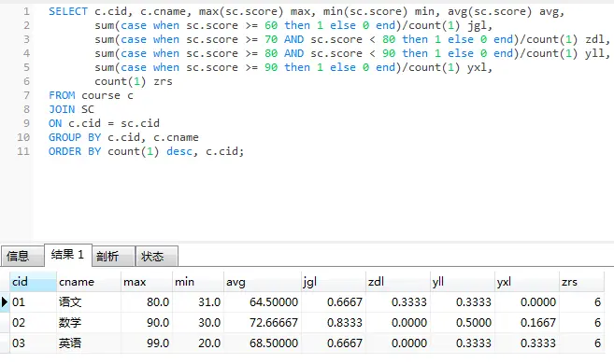Select cell with cid 01
The height and width of the screenshot is (364, 614).
pos(33,301)
